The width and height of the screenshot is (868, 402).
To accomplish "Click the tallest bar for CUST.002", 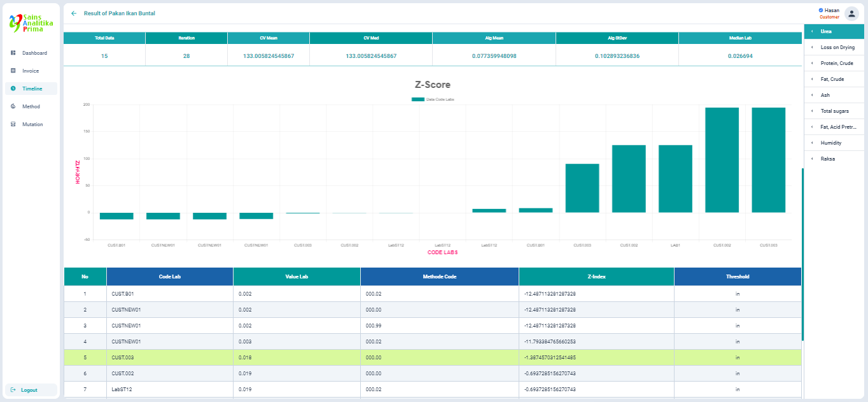I will [x=722, y=159].
